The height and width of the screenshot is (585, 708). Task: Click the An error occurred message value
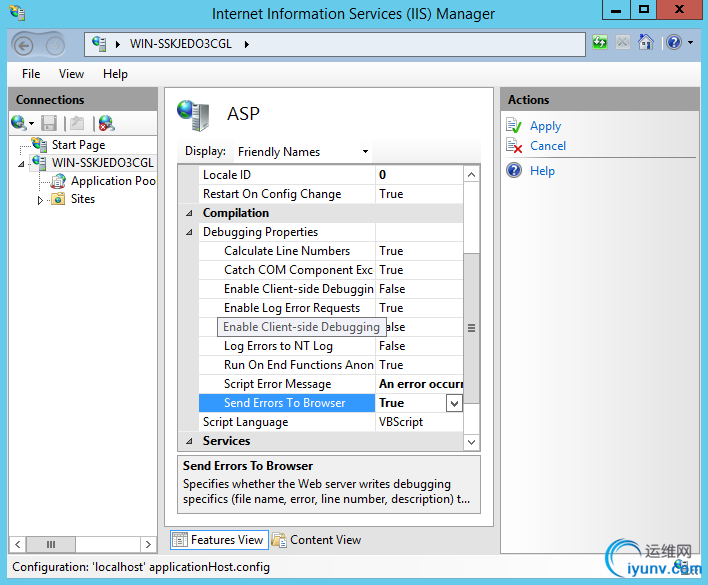tap(419, 384)
